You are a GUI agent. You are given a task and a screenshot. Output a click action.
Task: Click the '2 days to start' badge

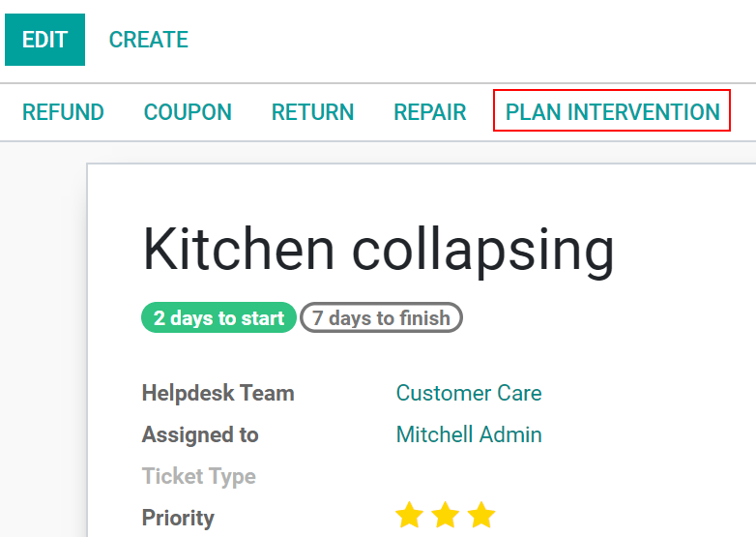(218, 318)
